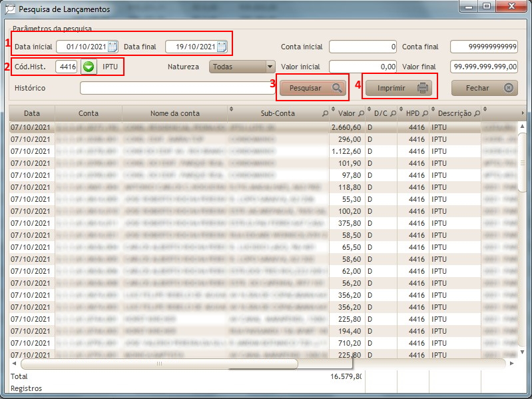The height and width of the screenshot is (399, 532).
Task: Click the magnifier icon in Sub-Conta column header
Action: tap(325, 114)
